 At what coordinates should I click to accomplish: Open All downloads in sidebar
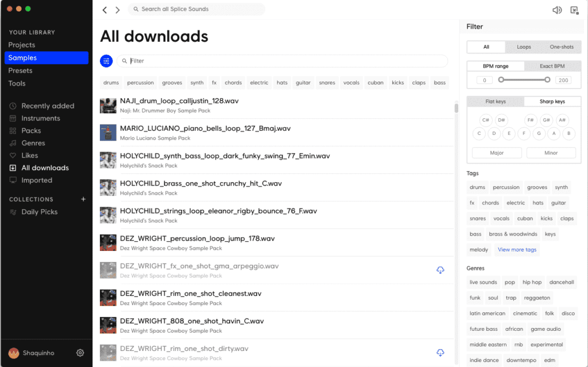click(x=45, y=168)
